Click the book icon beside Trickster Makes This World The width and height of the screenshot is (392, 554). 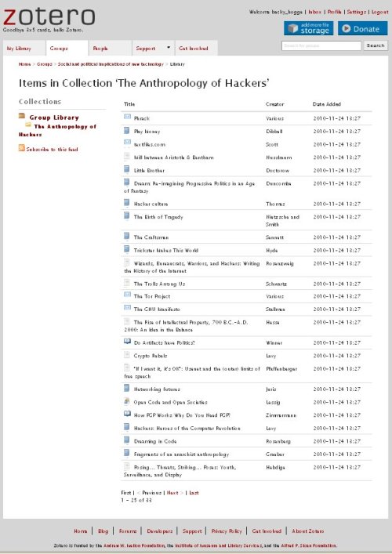tap(126, 249)
